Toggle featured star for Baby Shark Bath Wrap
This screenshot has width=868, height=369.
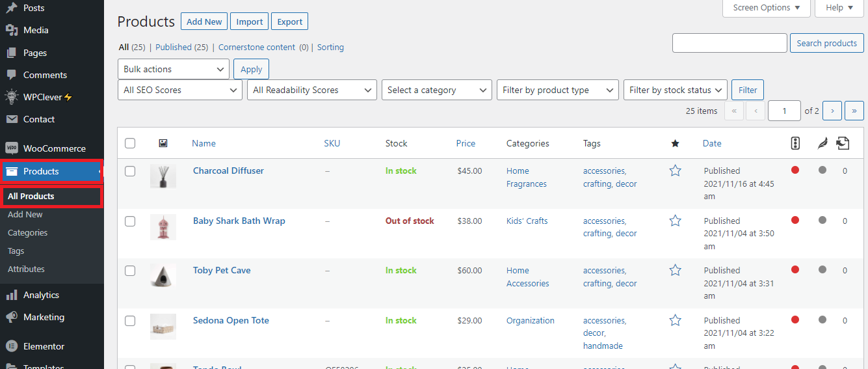pos(676,221)
